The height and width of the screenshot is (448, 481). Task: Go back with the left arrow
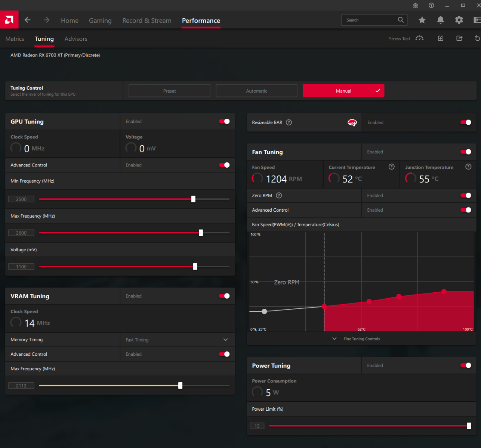[x=28, y=20]
